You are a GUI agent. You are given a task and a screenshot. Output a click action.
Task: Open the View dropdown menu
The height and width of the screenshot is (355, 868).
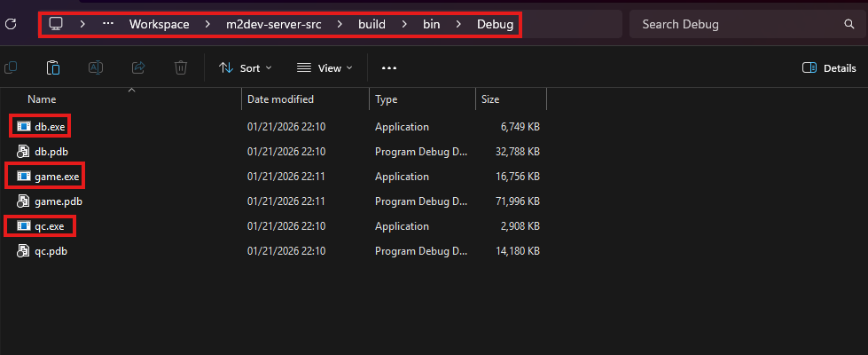point(325,67)
